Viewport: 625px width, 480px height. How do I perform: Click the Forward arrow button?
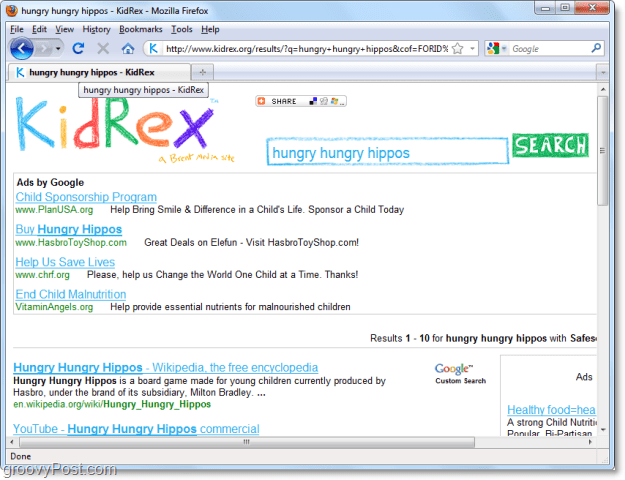tap(43, 49)
